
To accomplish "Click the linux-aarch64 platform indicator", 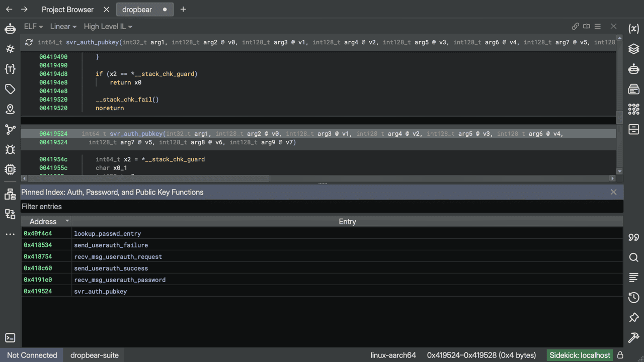I will tap(393, 355).
